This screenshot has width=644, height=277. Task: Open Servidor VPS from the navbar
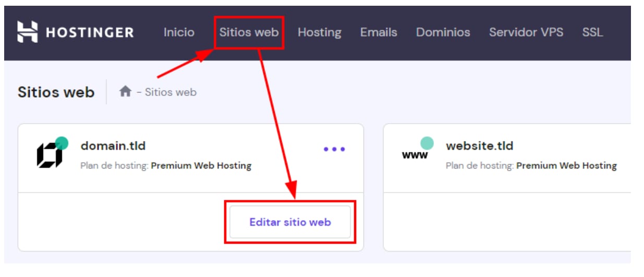tap(526, 32)
